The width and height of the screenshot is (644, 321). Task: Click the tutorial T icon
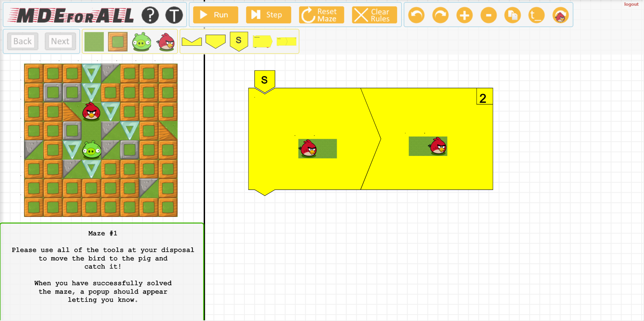(174, 15)
